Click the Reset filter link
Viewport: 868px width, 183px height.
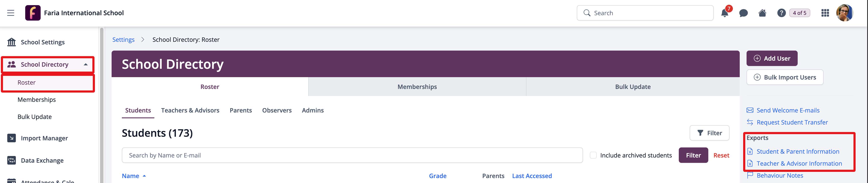coord(721,155)
